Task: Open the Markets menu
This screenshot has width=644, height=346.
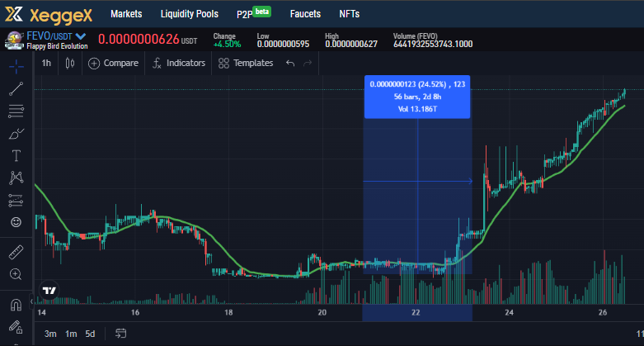Action: coord(126,14)
